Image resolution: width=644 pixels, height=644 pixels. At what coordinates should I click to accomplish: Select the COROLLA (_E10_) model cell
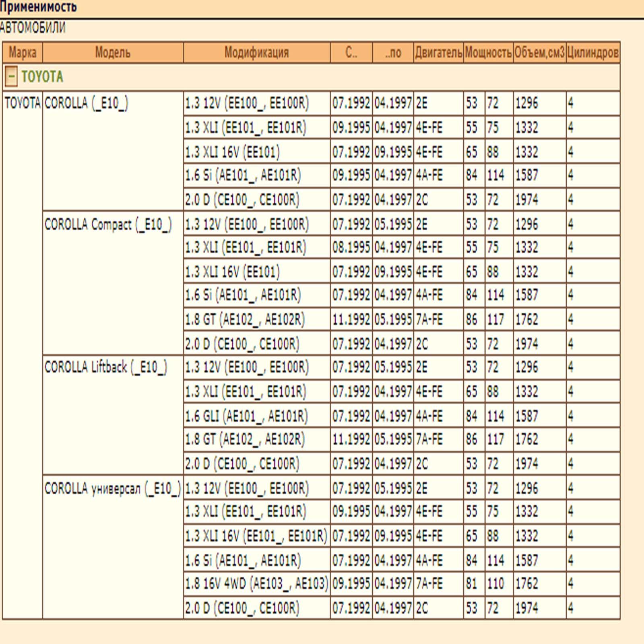[x=113, y=151]
